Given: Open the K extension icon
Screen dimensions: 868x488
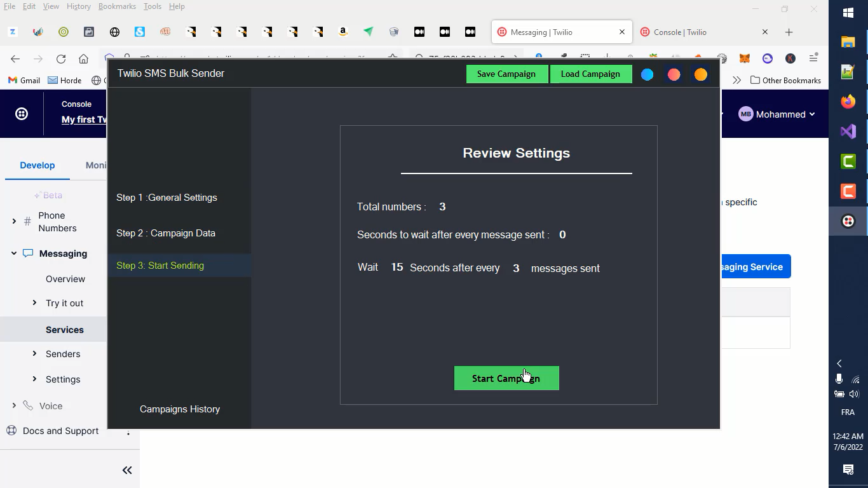Looking at the screenshot, I should (790, 58).
